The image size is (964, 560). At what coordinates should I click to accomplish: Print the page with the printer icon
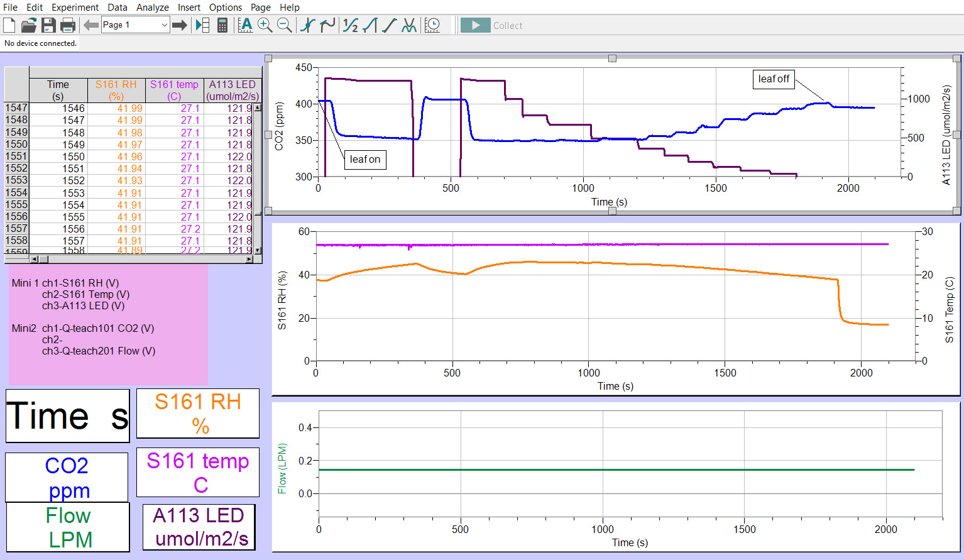[68, 25]
